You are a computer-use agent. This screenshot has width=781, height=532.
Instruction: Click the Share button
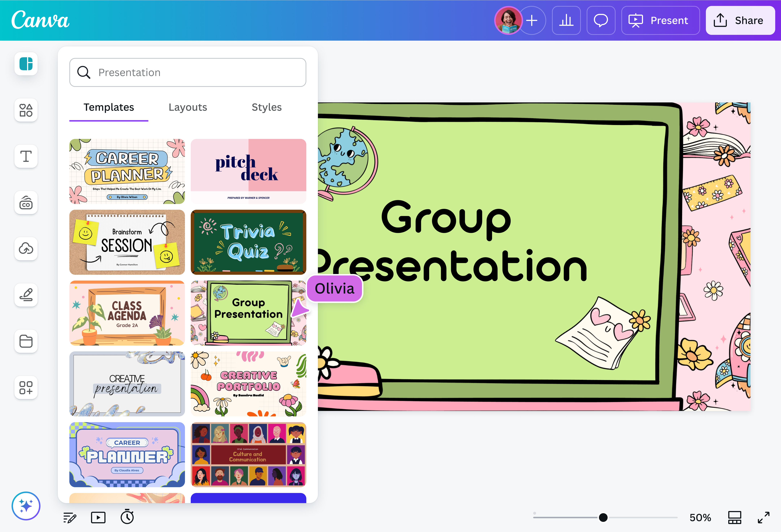pos(740,20)
